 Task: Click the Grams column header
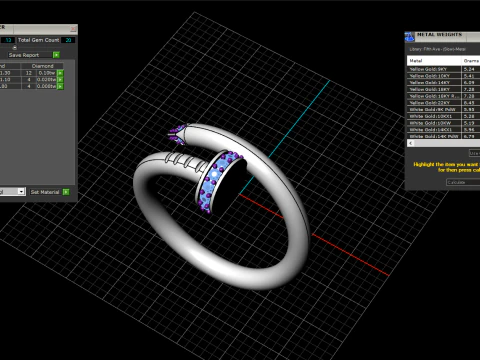pos(471,61)
